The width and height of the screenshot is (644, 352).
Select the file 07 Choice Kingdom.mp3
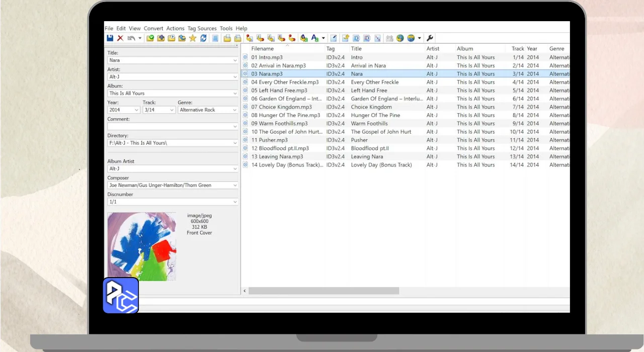pos(281,107)
